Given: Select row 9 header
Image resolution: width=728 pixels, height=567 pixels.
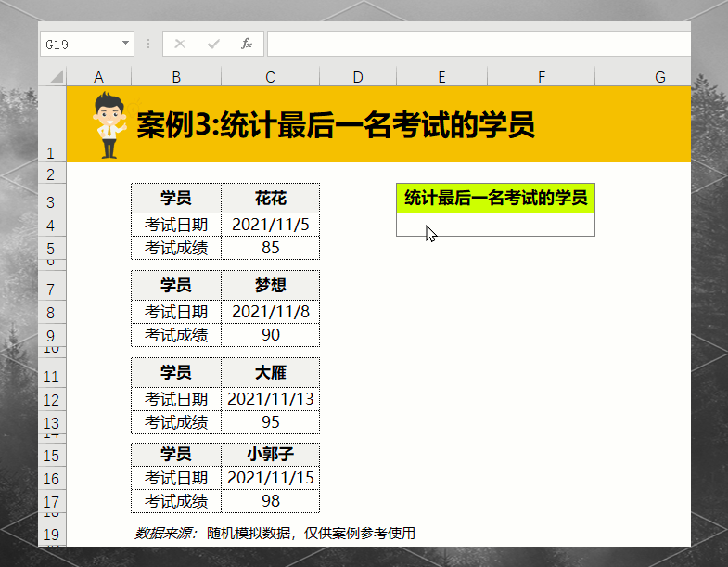Looking at the screenshot, I should (52, 335).
